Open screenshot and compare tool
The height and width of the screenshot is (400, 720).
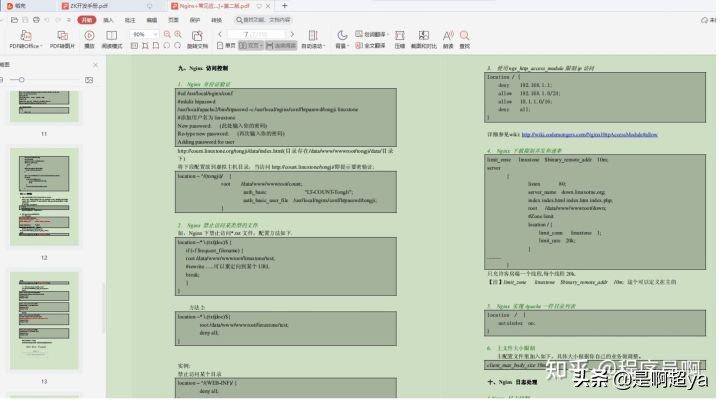pyautogui.click(x=423, y=39)
